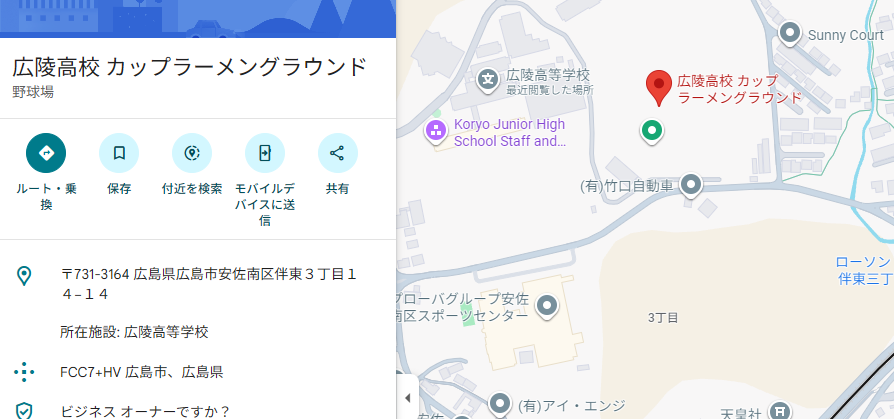Collapse the side panel with the arrow

coord(408,397)
